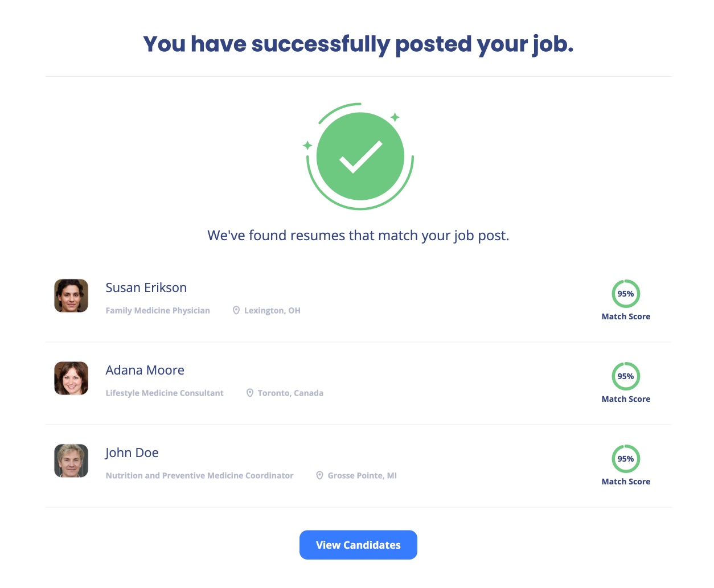Click John Doe's 95% match score ring
The height and width of the screenshot is (588, 714).
point(626,458)
